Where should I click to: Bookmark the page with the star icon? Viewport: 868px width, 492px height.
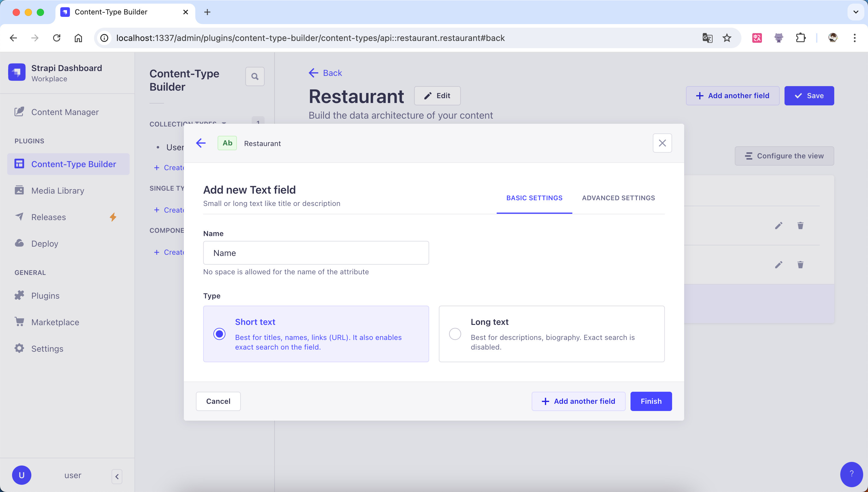coord(727,38)
